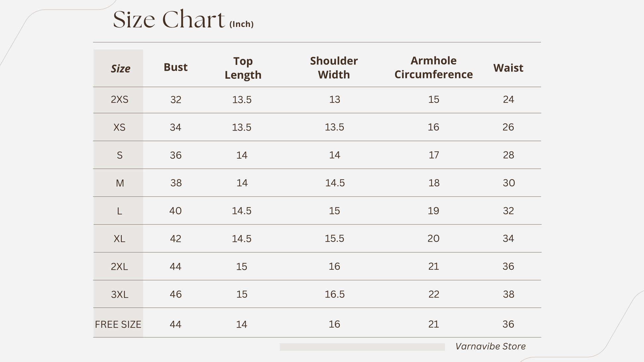644x362 pixels.
Task: Click the Size Chart title
Action: pyautogui.click(x=169, y=20)
